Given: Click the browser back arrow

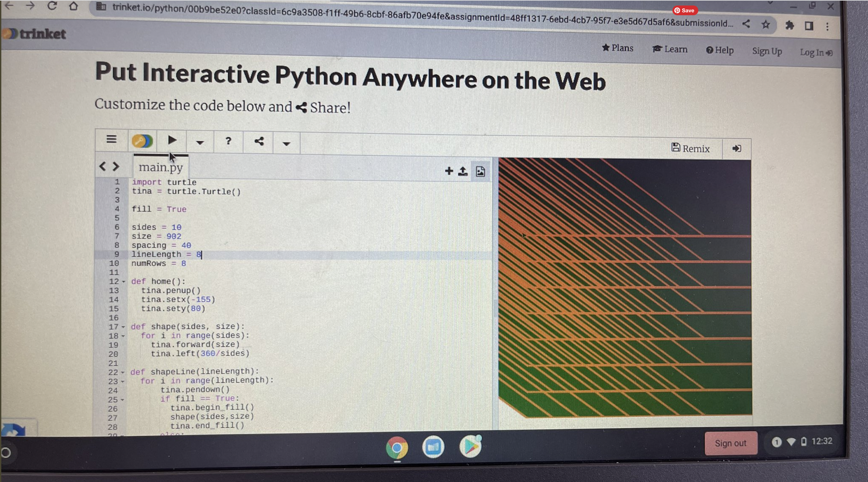Looking at the screenshot, I should [x=9, y=5].
